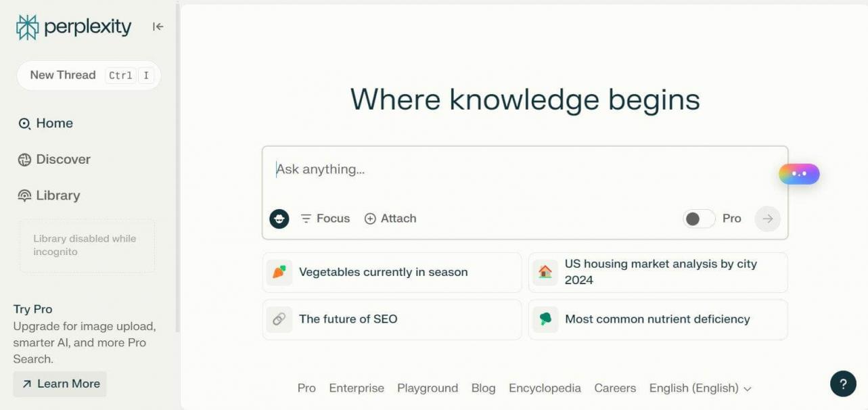Open the Encyclopedia footer link
The height and width of the screenshot is (410, 868).
[545, 388]
